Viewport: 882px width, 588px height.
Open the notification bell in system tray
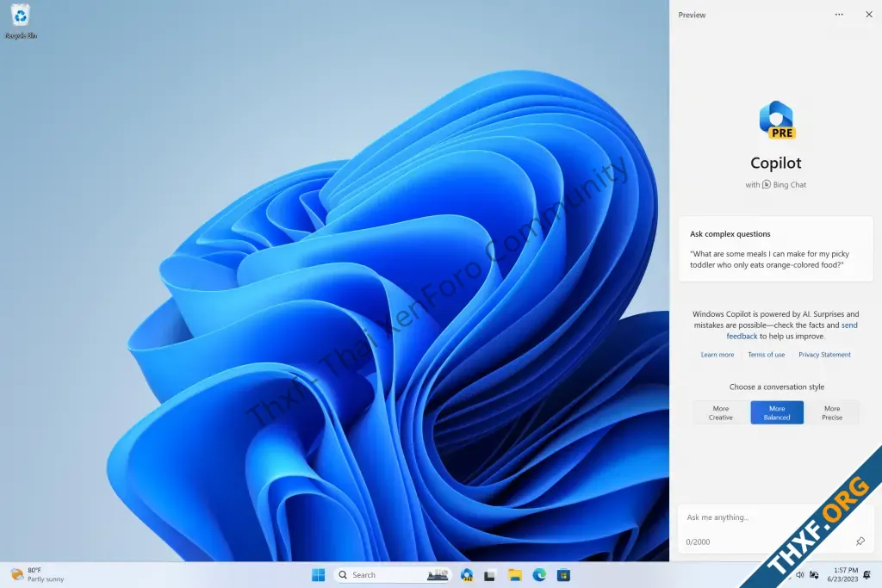click(867, 575)
